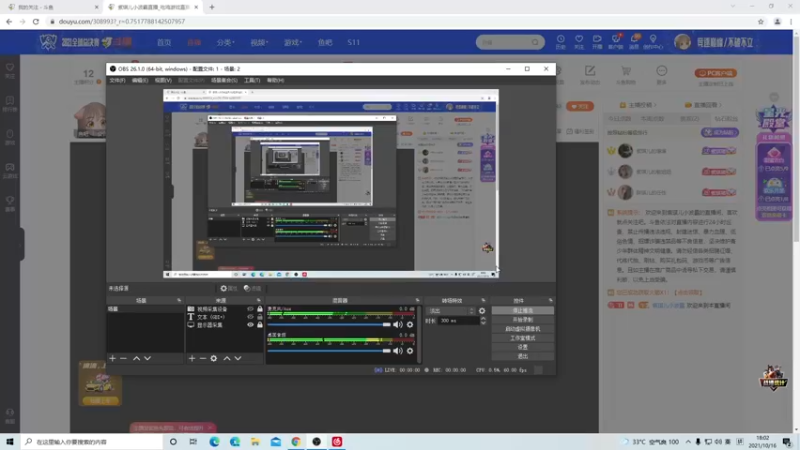The width and height of the screenshot is (800, 450).
Task: Click the stop streaming button in OBS Controls
Action: pos(522,310)
